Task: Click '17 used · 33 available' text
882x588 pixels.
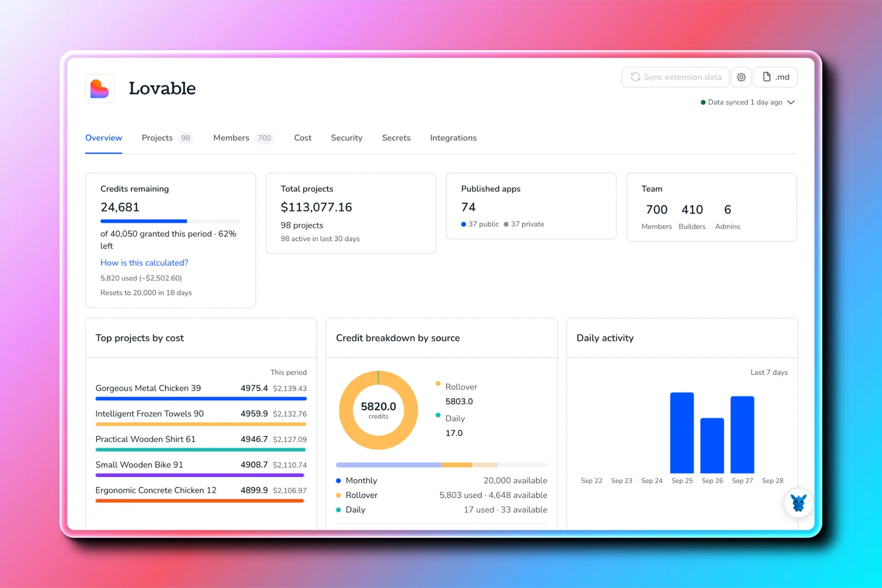Action: click(x=505, y=510)
